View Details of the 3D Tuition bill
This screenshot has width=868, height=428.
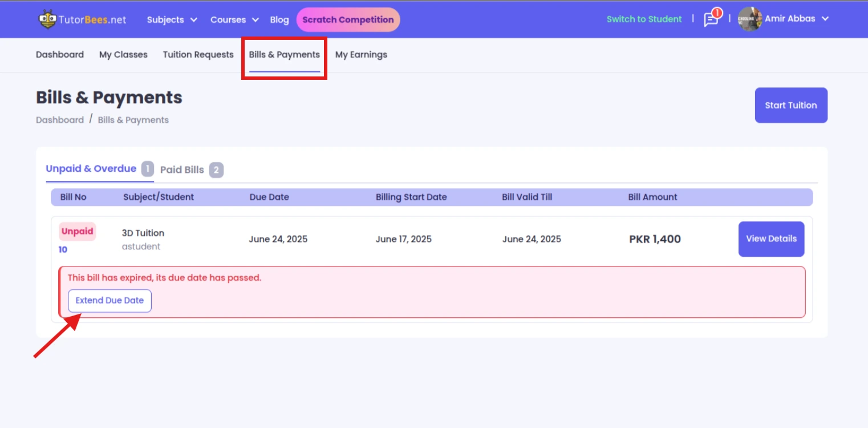click(771, 239)
